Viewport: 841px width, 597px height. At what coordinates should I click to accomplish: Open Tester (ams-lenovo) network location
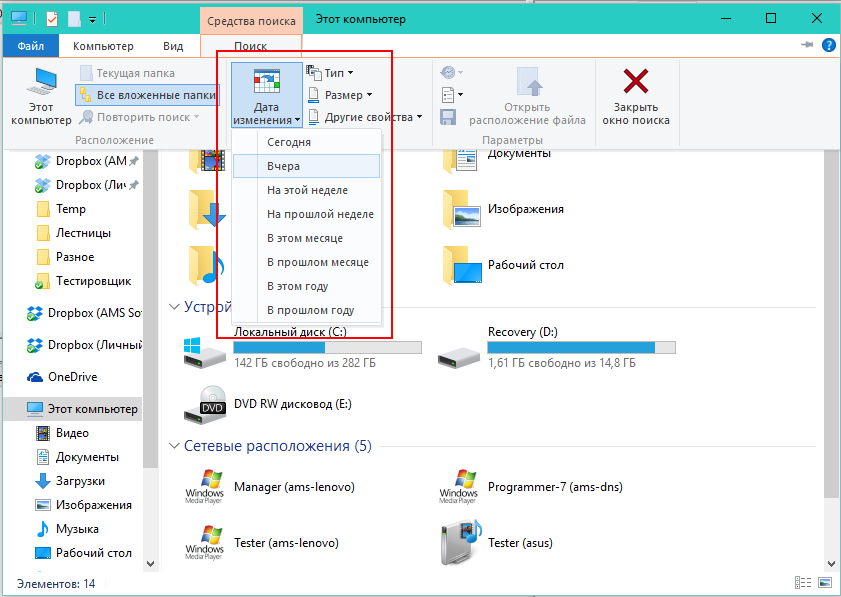[x=262, y=543]
